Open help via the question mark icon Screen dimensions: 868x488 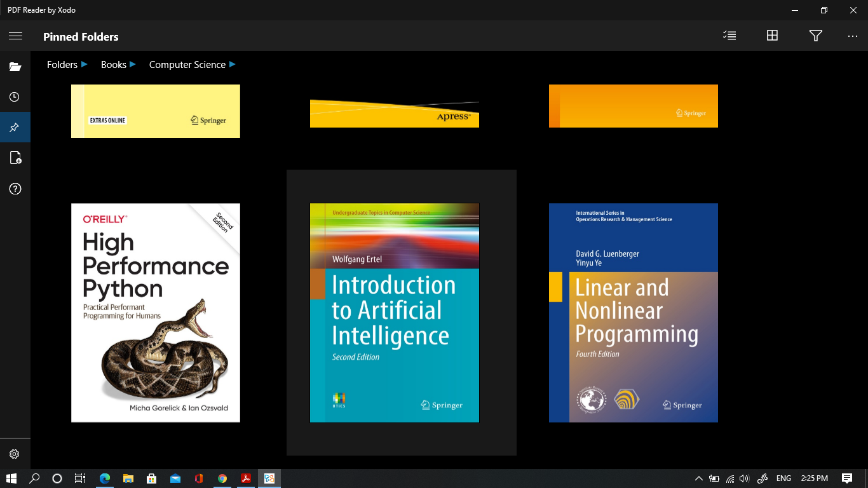(15, 188)
